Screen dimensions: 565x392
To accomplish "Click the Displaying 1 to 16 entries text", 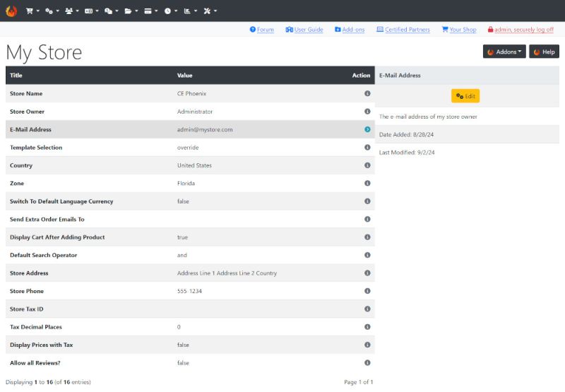I will pyautogui.click(x=48, y=382).
